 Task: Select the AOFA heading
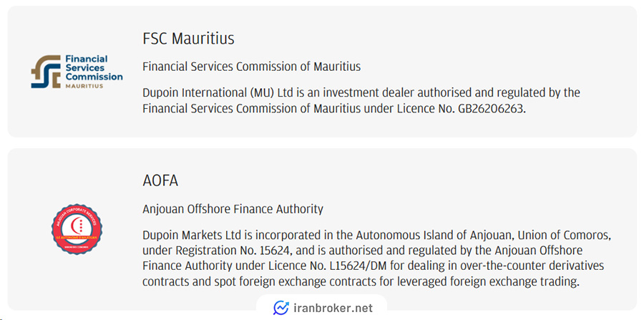[160, 180]
